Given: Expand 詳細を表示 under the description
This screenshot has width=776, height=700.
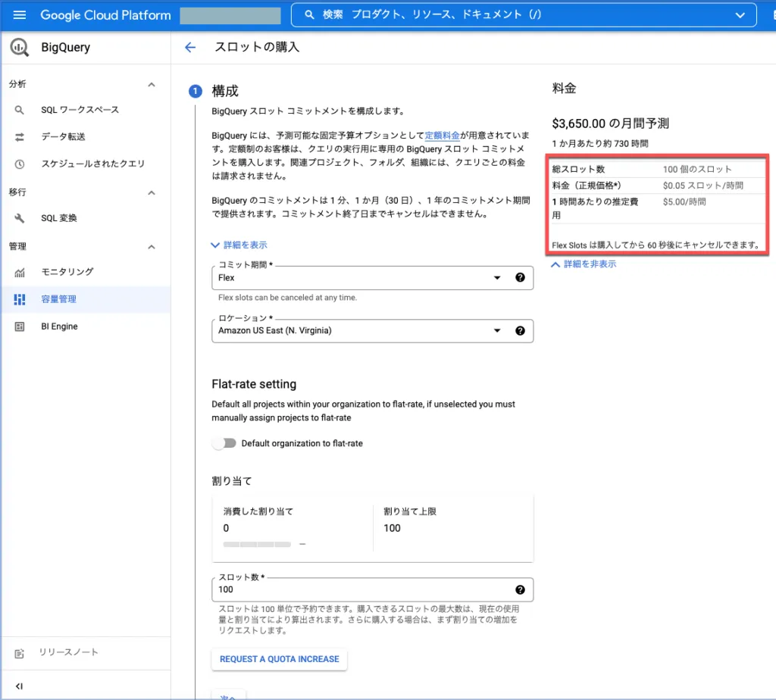Looking at the screenshot, I should click(239, 245).
